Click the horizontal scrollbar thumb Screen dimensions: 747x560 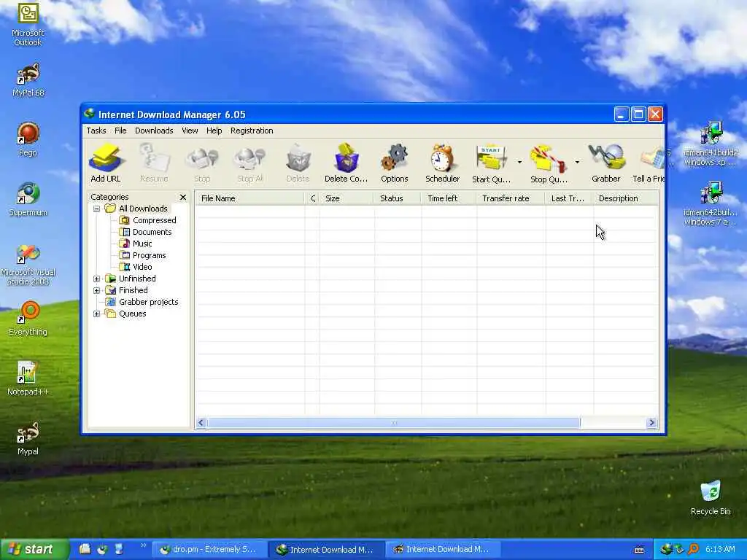(x=393, y=422)
